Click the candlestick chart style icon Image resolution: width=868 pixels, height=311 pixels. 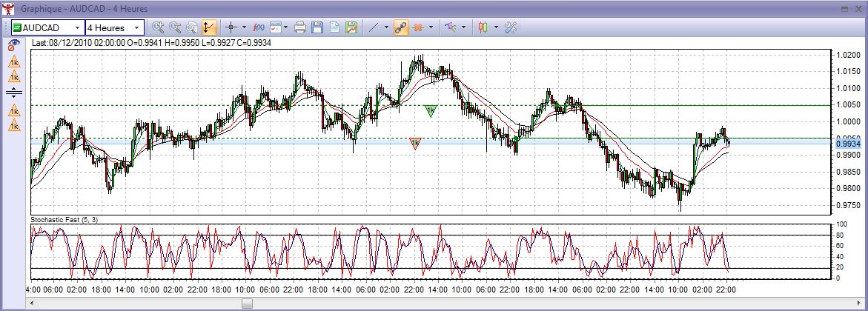[483, 27]
